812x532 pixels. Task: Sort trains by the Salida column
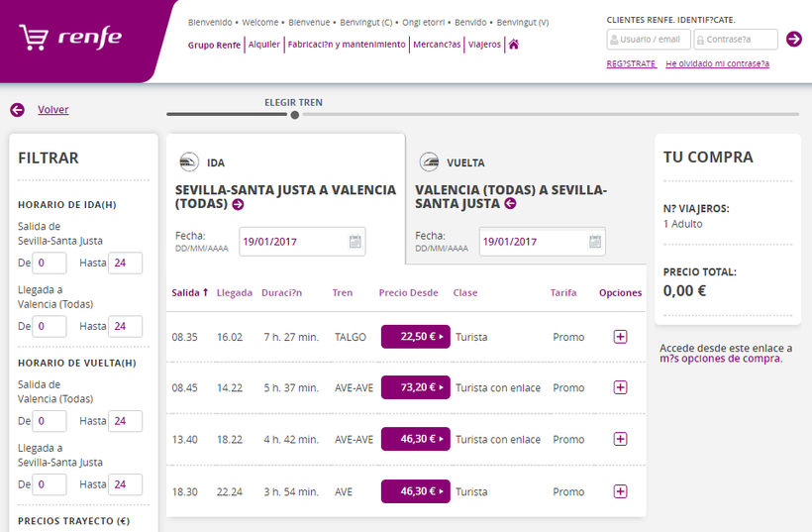[x=189, y=293]
